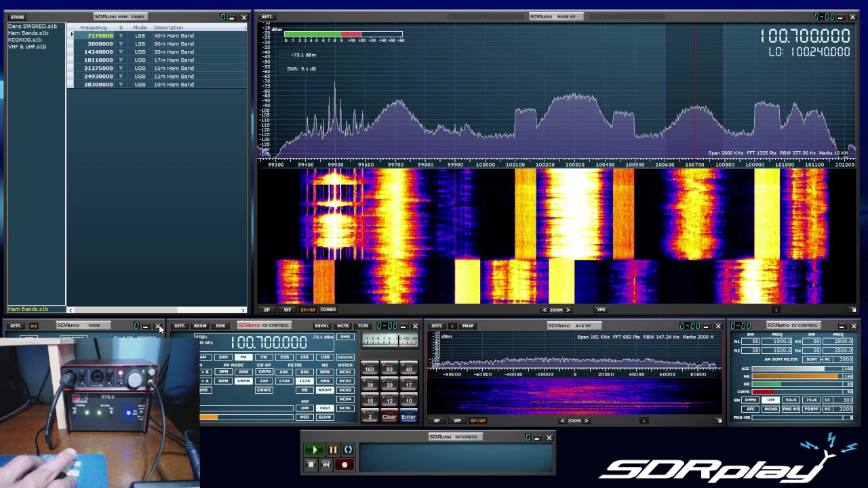Select the 15m band keypad button
Image resolution: width=868 pixels, height=488 pixels.
[x=370, y=401]
